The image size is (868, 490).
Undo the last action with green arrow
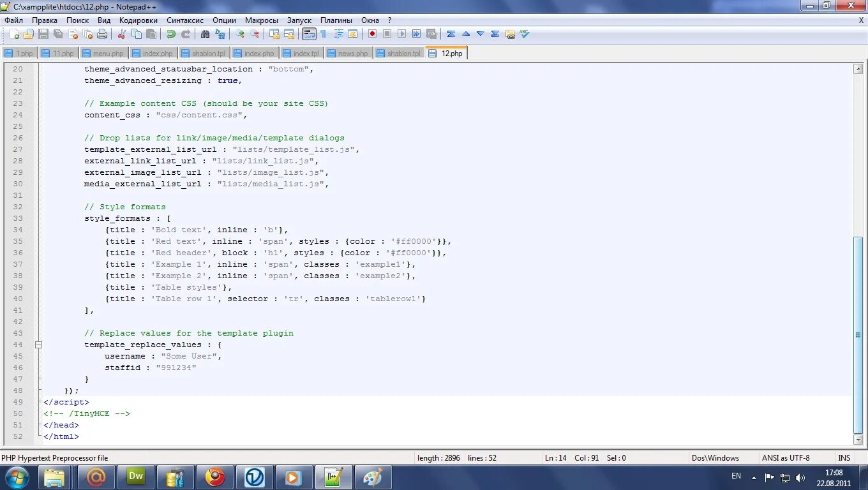(x=170, y=34)
